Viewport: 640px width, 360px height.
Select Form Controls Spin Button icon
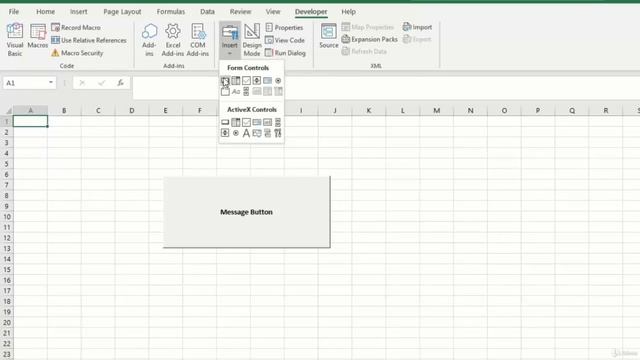click(257, 81)
